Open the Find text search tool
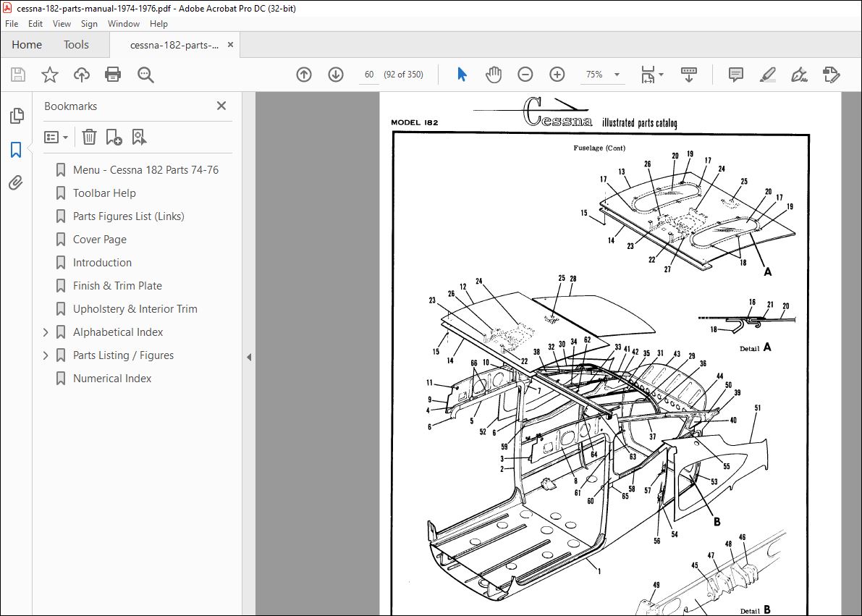Viewport: 862px width, 616px height. [145, 75]
